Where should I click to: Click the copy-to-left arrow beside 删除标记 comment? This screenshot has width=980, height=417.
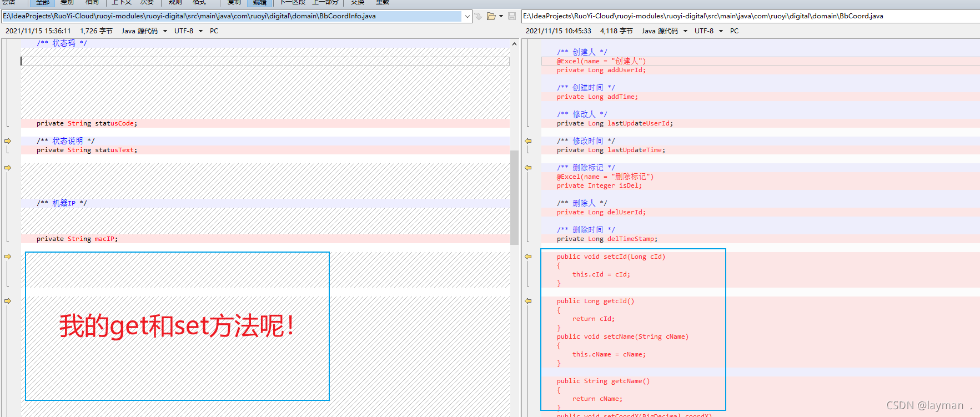coord(528,168)
